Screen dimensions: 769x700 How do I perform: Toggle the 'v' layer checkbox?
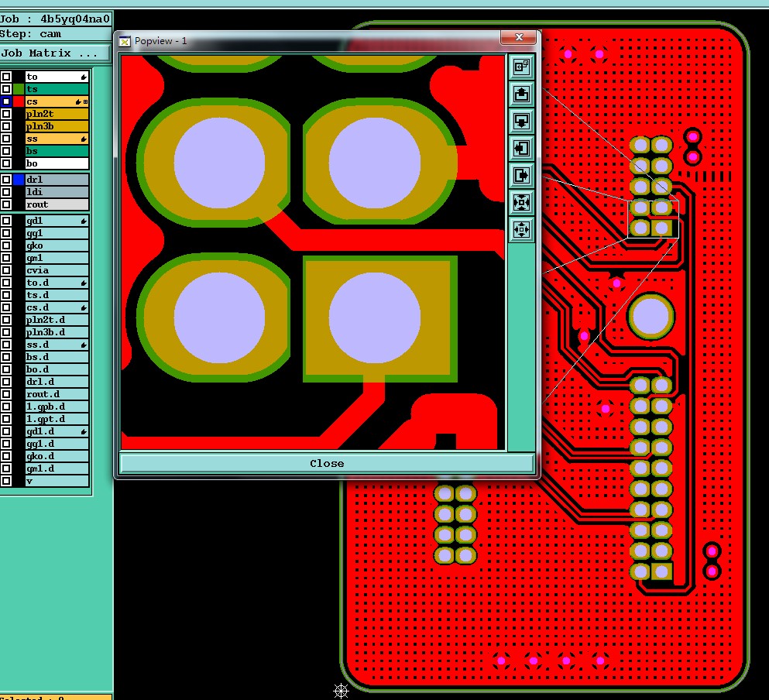[6, 481]
